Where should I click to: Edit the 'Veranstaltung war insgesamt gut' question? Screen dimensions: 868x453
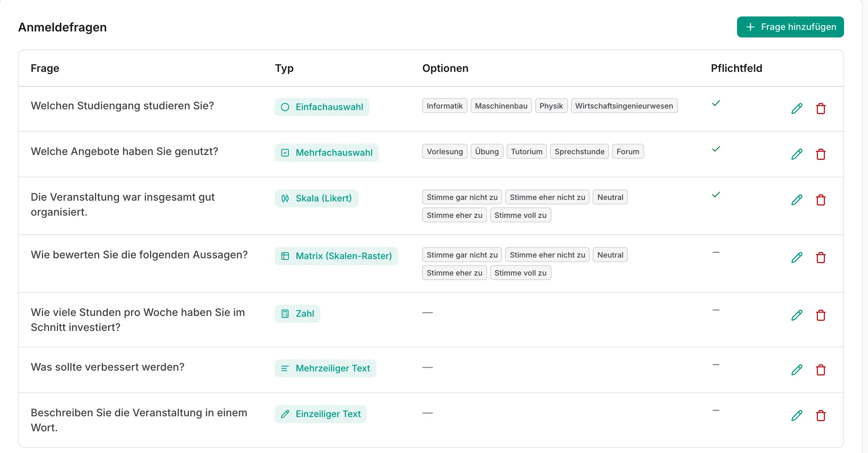point(797,200)
